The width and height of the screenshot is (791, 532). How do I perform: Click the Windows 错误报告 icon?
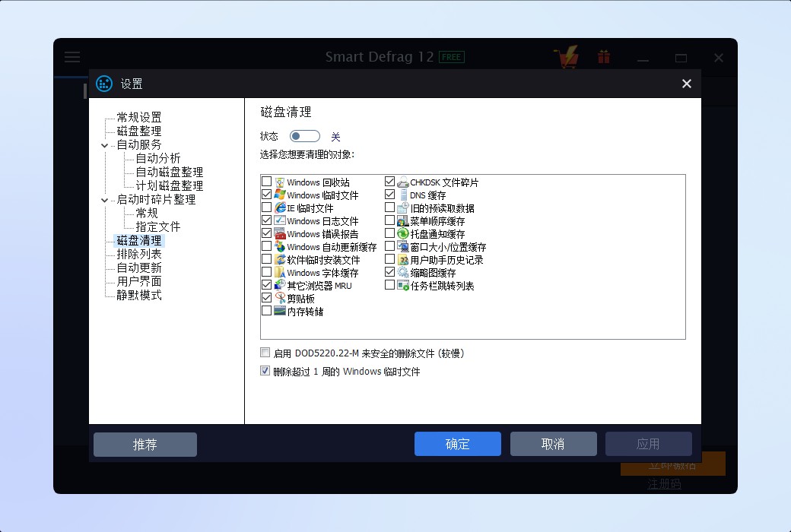click(280, 234)
